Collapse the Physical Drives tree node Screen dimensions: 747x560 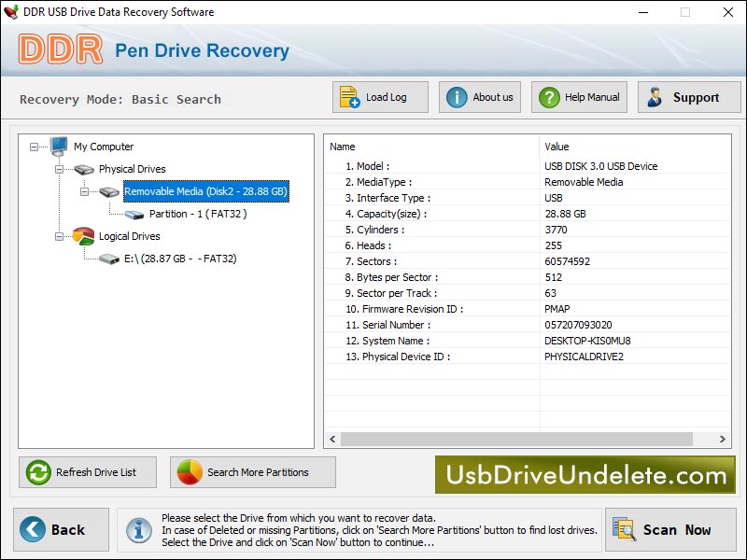point(59,169)
